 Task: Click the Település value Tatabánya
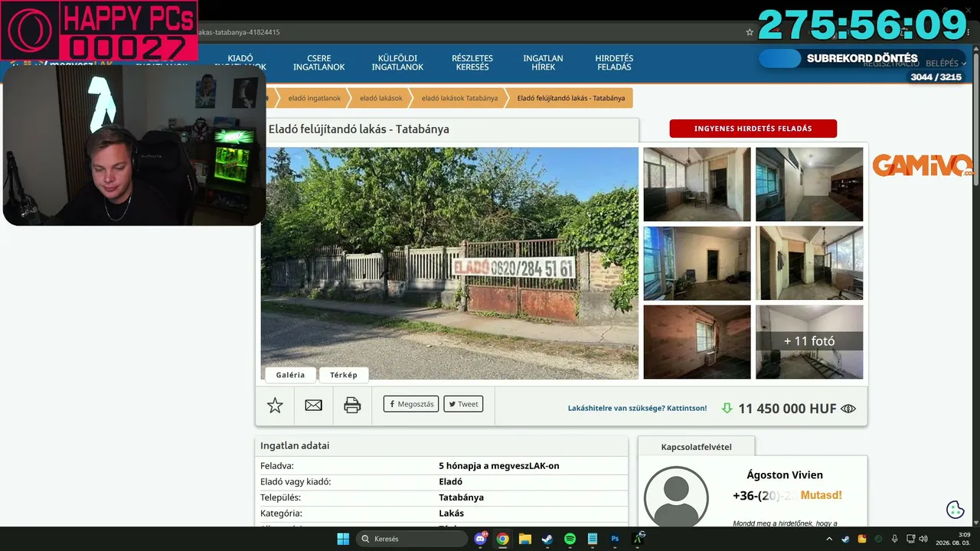click(461, 497)
